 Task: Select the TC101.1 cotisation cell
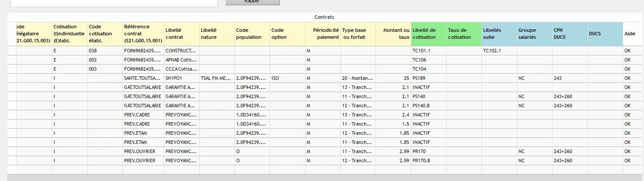[428, 51]
